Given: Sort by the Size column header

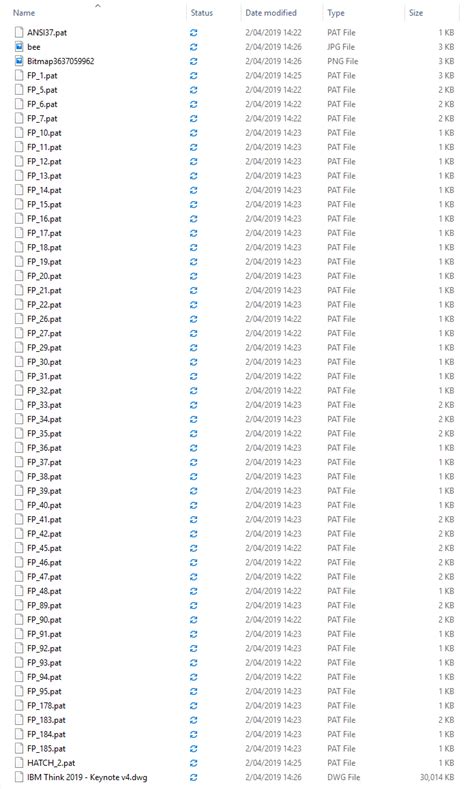Looking at the screenshot, I should coord(416,13).
